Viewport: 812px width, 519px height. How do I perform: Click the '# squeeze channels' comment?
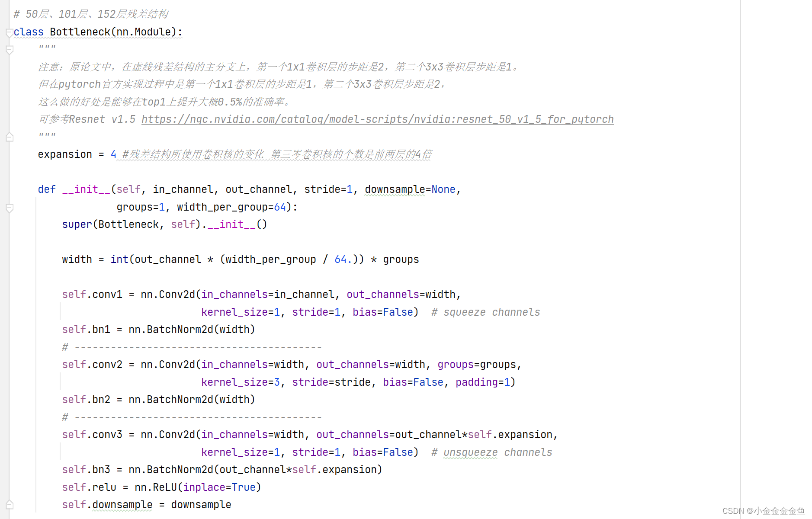[x=485, y=312]
